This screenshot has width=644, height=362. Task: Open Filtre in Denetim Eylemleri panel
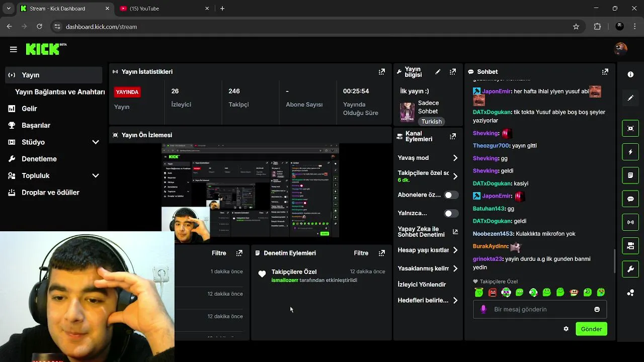361,253
